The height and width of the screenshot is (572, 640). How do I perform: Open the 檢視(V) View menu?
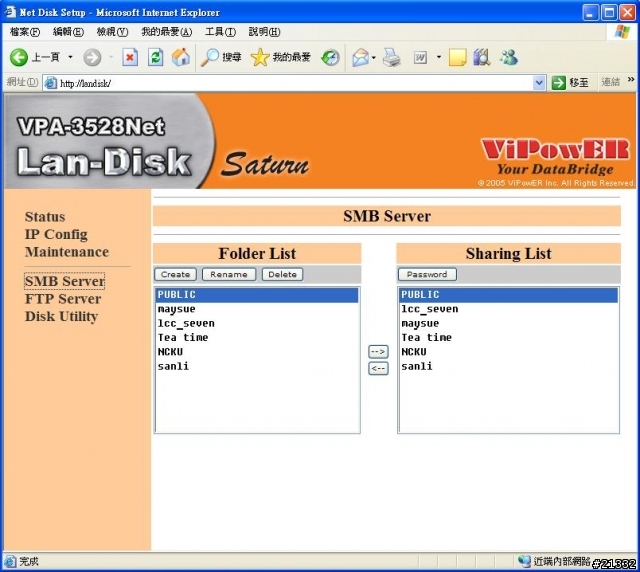click(x=112, y=32)
